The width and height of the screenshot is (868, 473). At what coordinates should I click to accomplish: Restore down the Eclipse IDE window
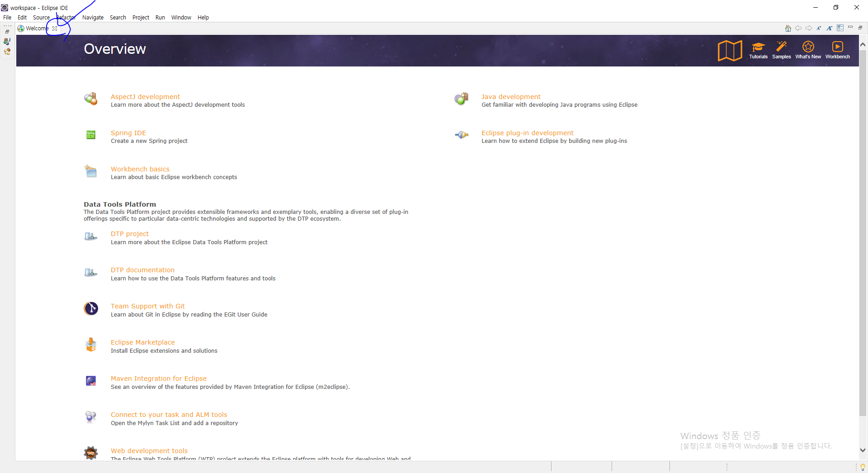point(836,7)
